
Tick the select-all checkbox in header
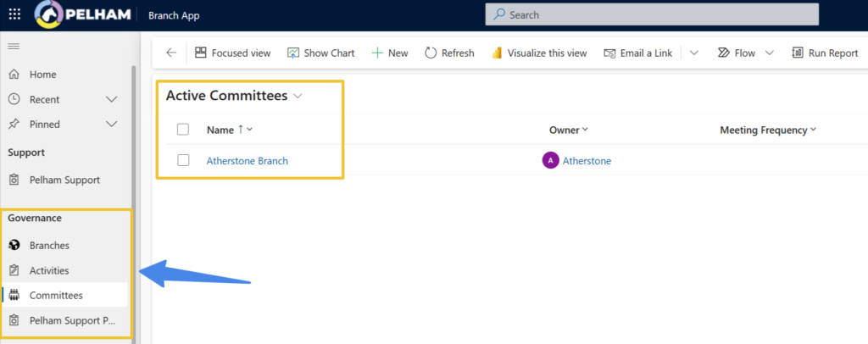183,130
